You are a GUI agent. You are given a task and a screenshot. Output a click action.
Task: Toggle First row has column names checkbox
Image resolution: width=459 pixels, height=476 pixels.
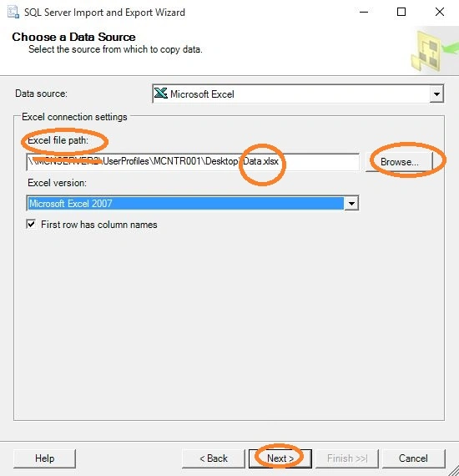31,225
